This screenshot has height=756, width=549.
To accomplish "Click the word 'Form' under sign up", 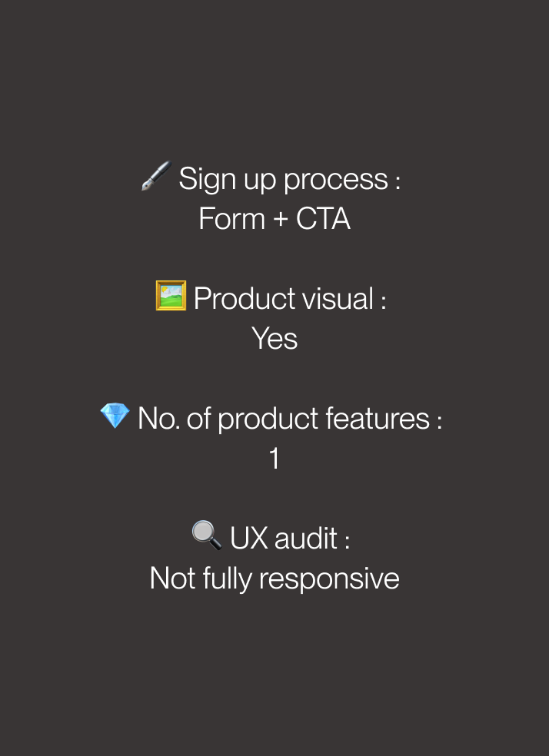I will click(232, 219).
